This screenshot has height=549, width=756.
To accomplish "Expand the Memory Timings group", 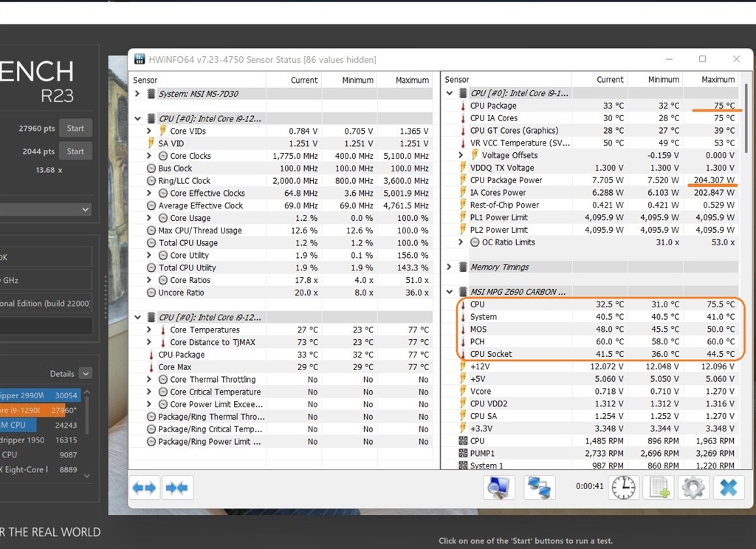I will click(449, 267).
